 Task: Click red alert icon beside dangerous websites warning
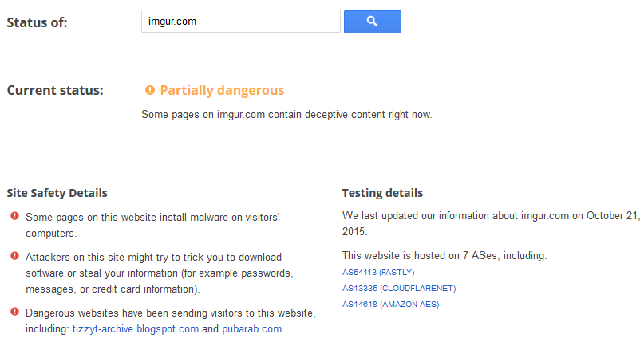click(14, 312)
